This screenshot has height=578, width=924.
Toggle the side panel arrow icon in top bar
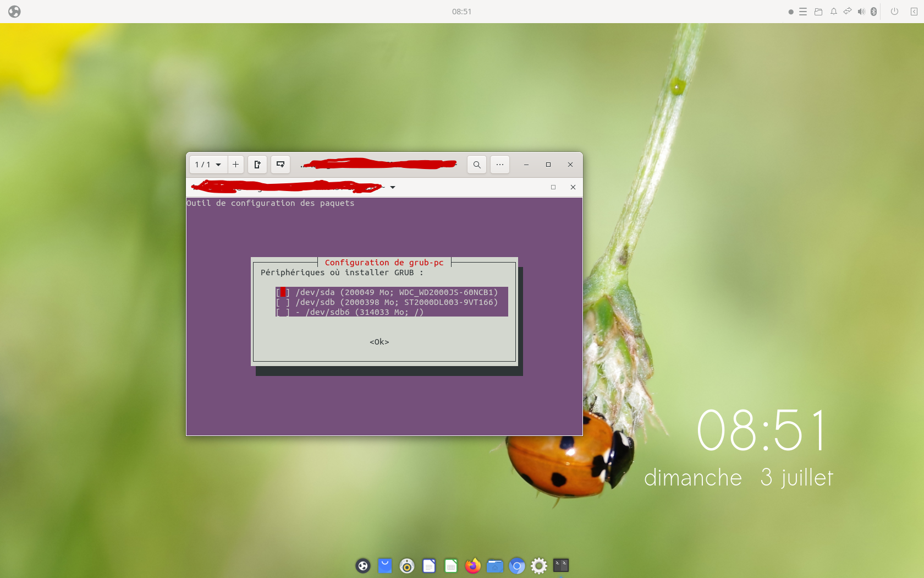914,12
